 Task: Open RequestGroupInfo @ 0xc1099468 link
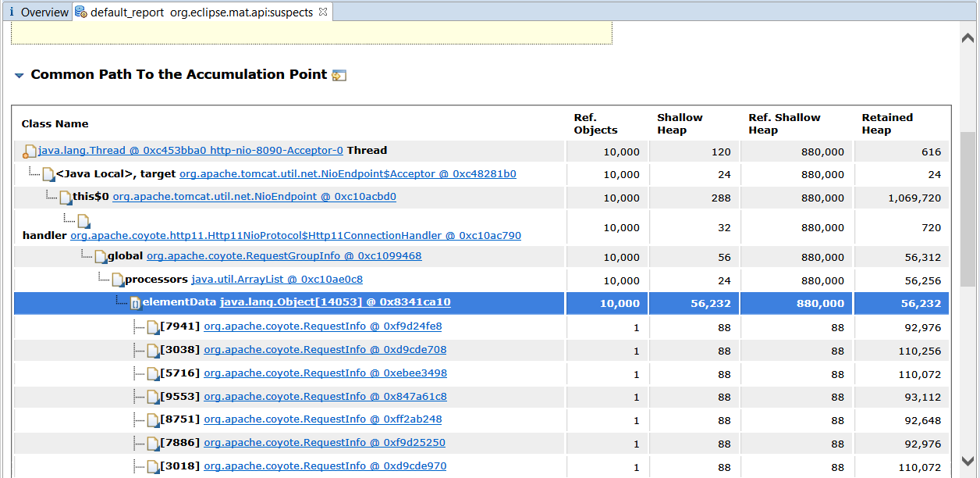coord(284,255)
